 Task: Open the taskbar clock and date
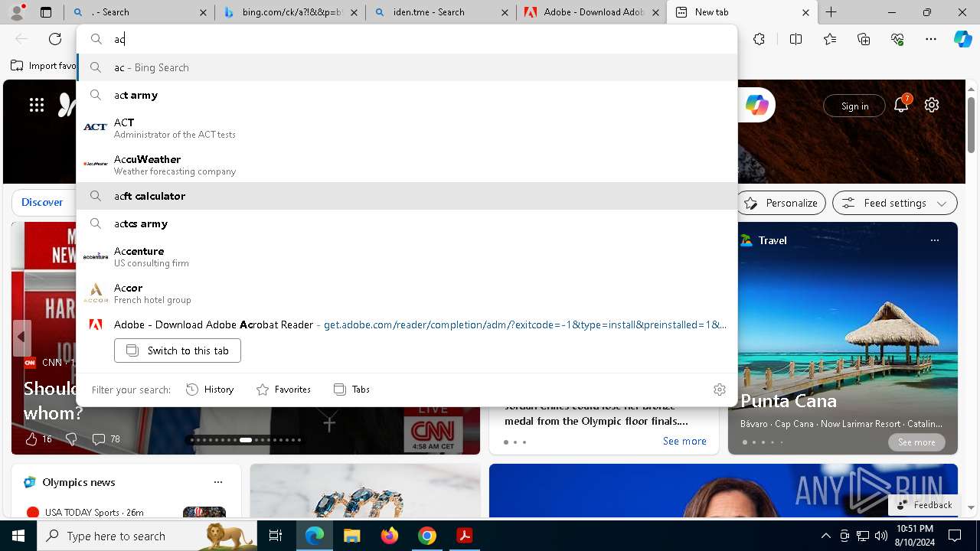[x=914, y=536]
